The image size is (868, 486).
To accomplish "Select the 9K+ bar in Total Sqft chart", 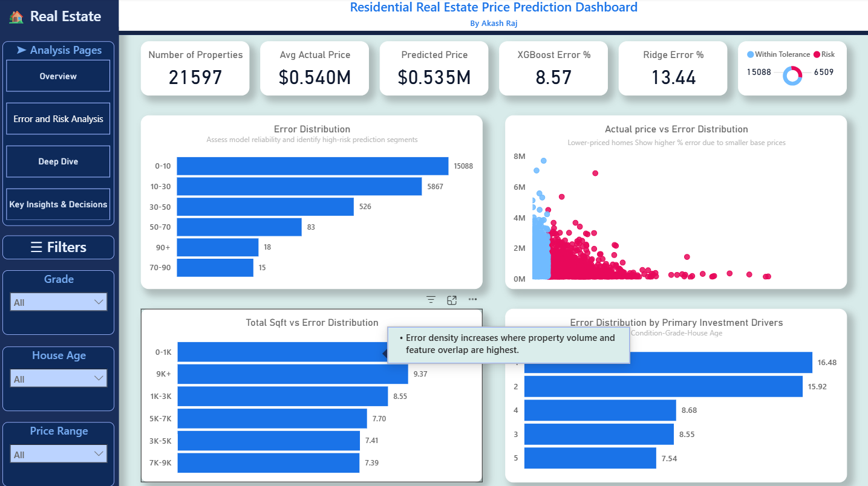I will click(293, 374).
